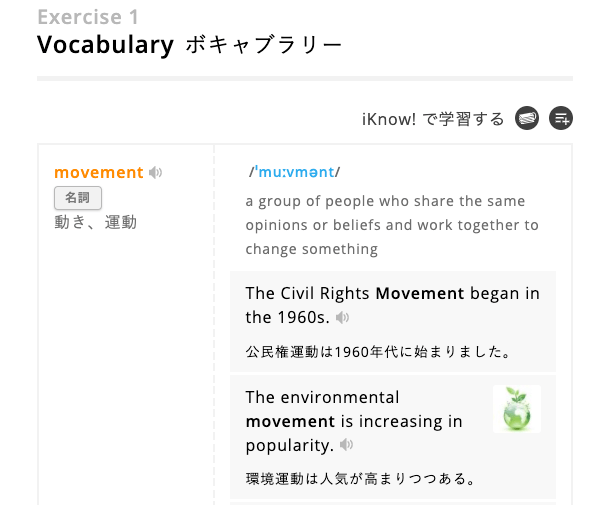This screenshot has width=608, height=505.
Task: Play audio for the Civil Rights sentence
Action: point(342,318)
